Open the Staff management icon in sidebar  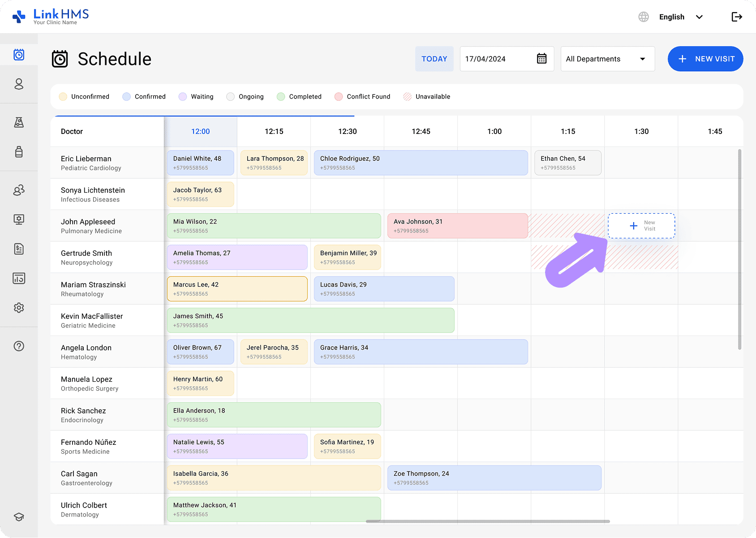point(19,190)
